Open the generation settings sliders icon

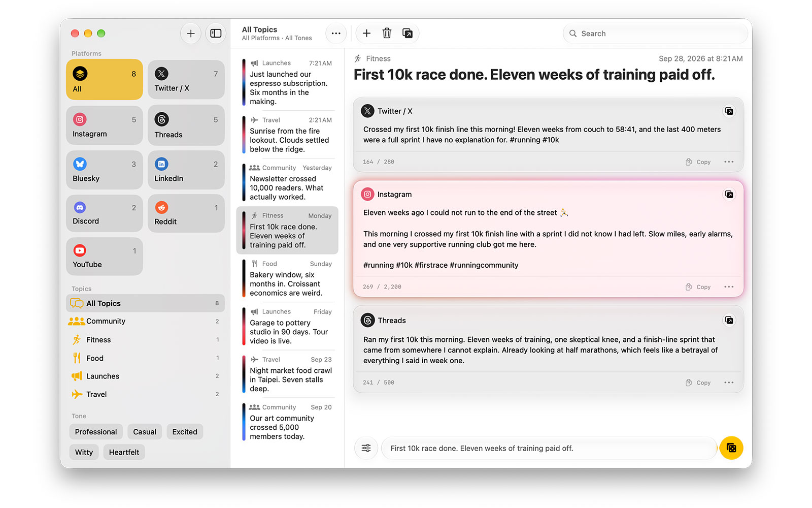366,448
